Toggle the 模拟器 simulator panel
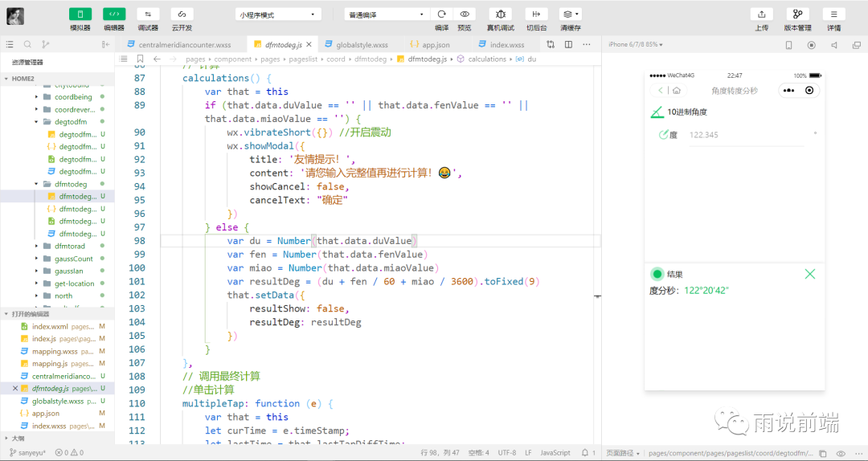 (x=80, y=14)
